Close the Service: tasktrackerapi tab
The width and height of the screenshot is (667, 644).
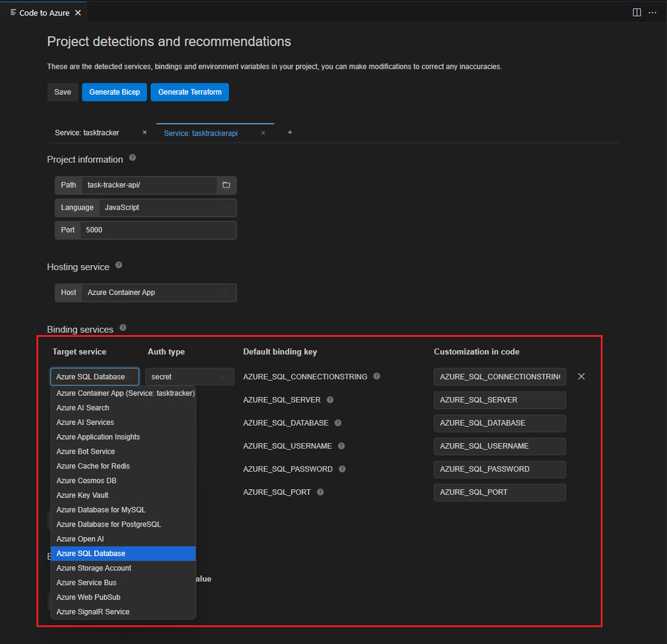click(x=263, y=133)
